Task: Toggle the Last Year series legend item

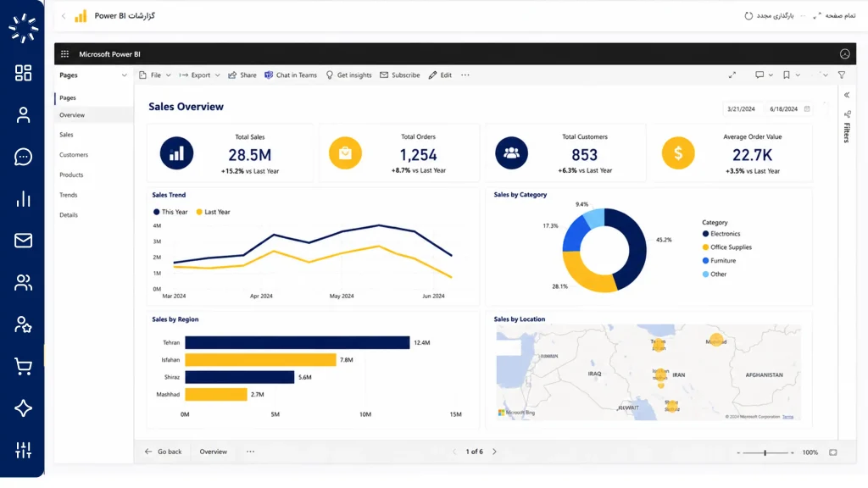Action: 213,212
